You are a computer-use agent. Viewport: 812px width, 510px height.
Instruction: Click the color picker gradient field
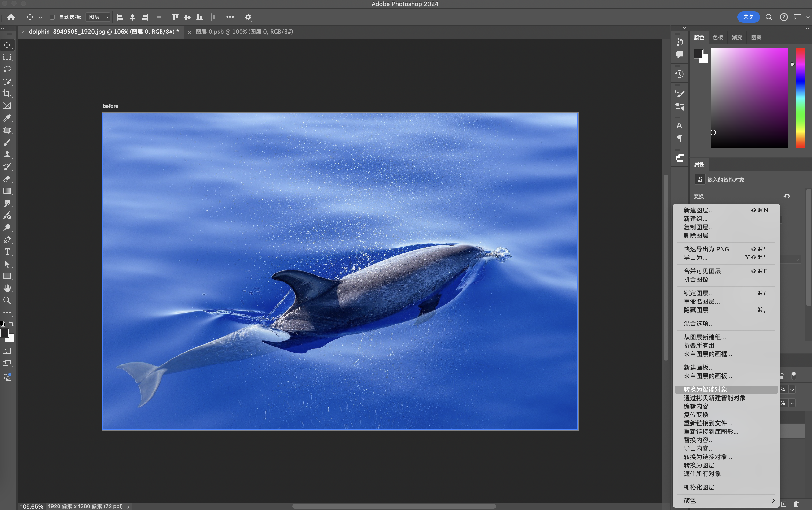[749, 98]
